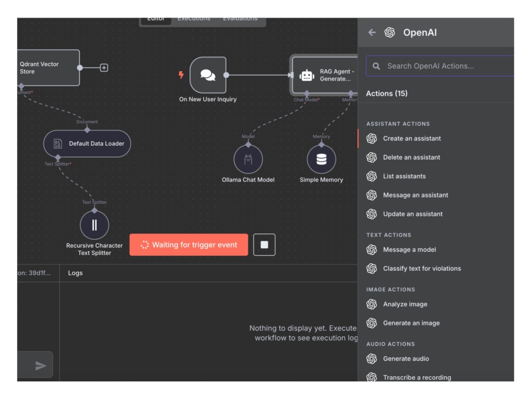Click the icon beside Update an assistant
Screen dimensions: 532x399
[x=371, y=214]
